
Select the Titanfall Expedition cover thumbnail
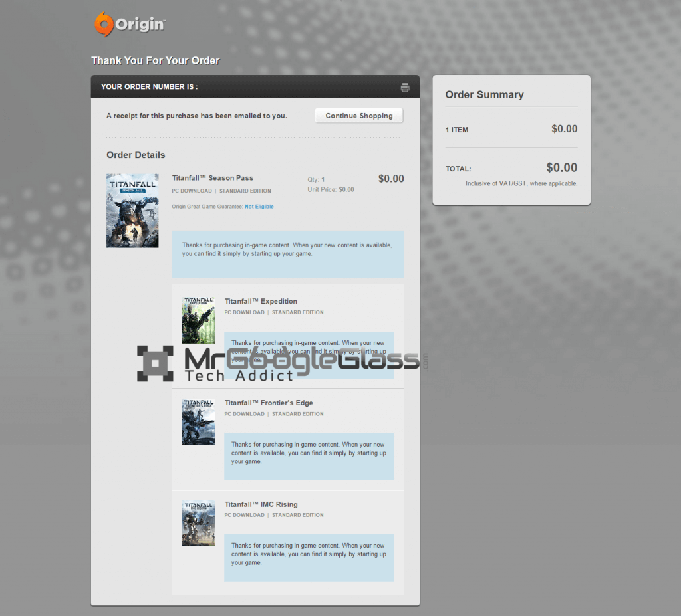pyautogui.click(x=198, y=320)
